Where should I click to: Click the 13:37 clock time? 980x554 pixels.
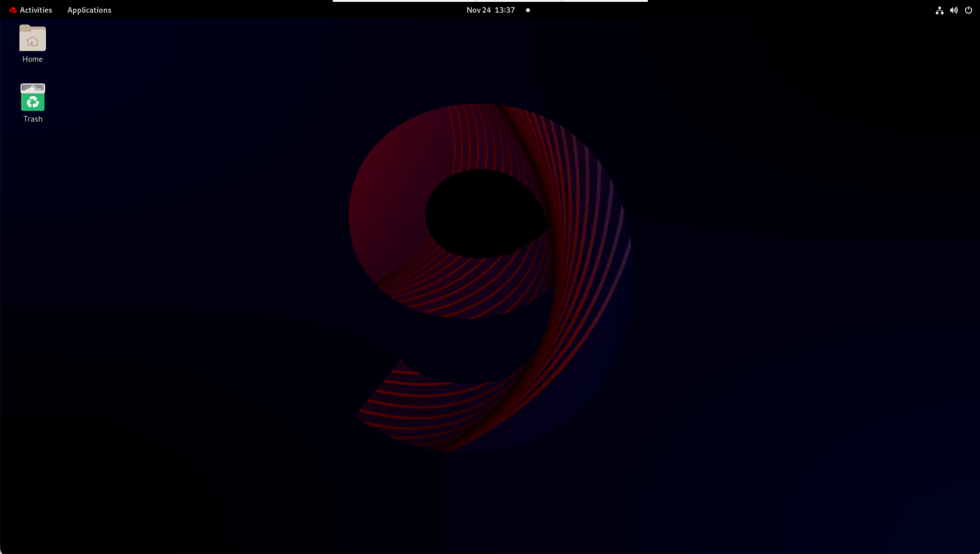(505, 10)
